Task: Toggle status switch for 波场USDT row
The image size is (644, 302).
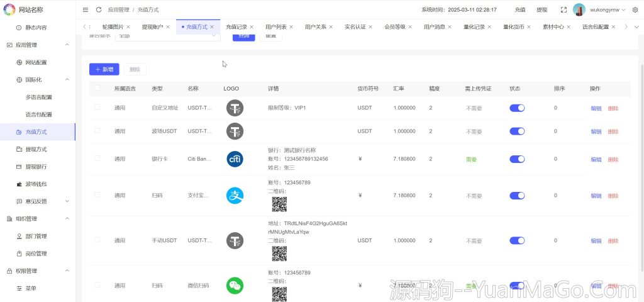Action: [517, 131]
